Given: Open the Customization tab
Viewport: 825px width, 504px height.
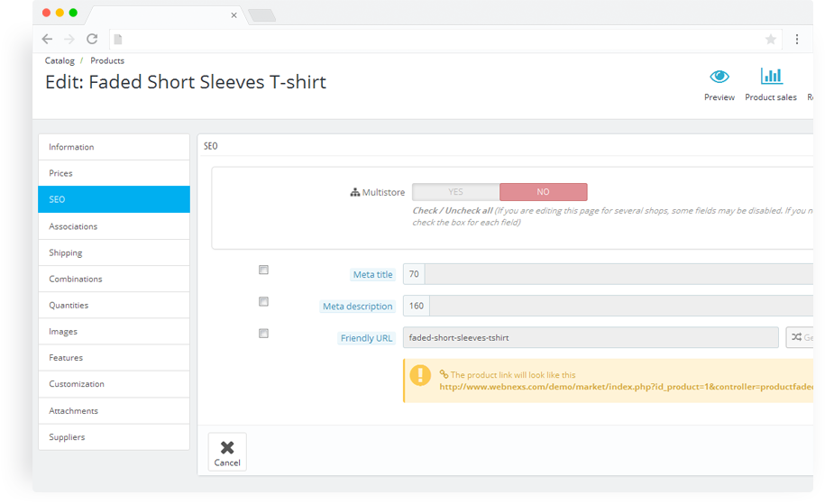Looking at the screenshot, I should coord(114,384).
